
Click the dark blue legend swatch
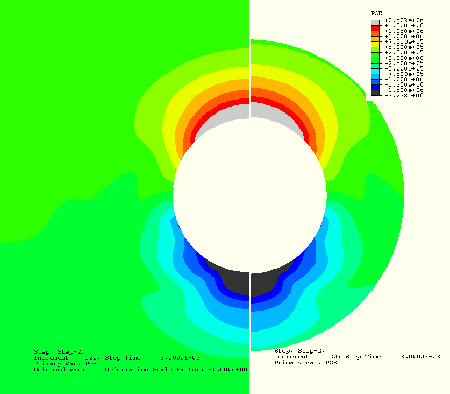(375, 87)
